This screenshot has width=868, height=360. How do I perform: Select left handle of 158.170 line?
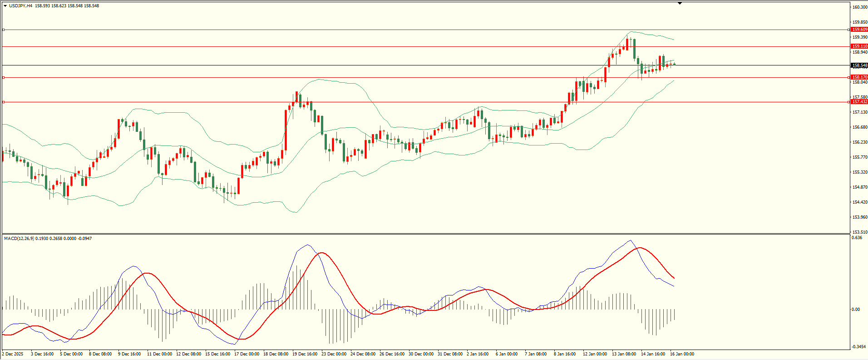tap(4, 77)
